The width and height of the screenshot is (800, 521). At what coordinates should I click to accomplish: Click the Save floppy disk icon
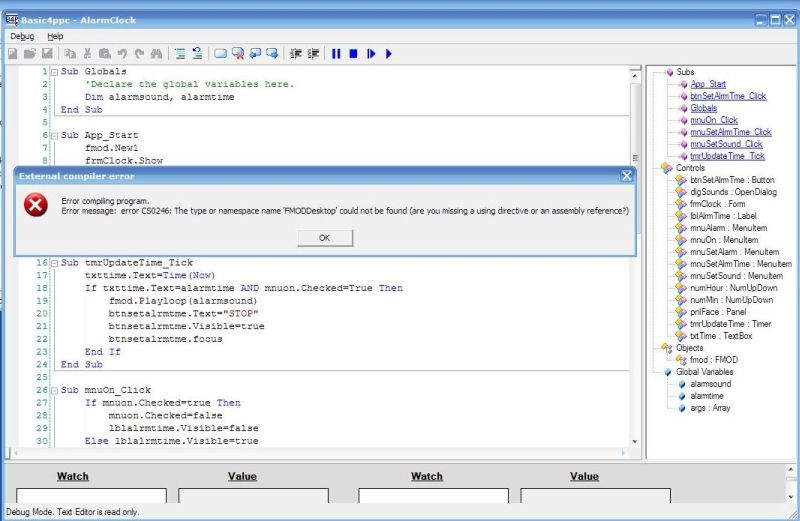click(47, 54)
